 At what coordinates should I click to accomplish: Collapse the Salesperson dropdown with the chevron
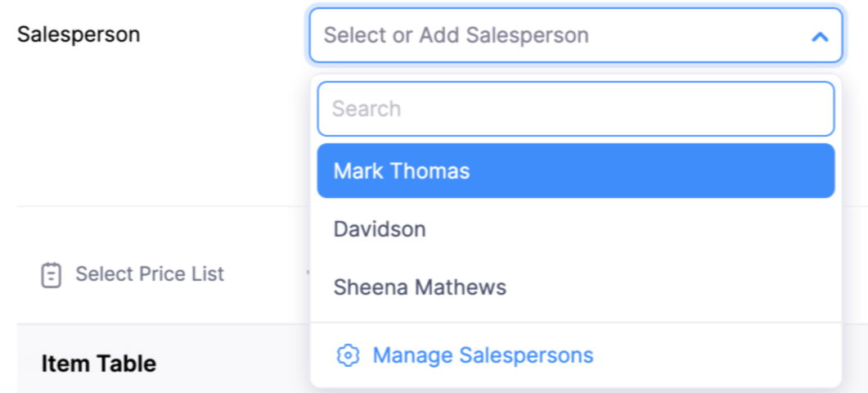819,36
